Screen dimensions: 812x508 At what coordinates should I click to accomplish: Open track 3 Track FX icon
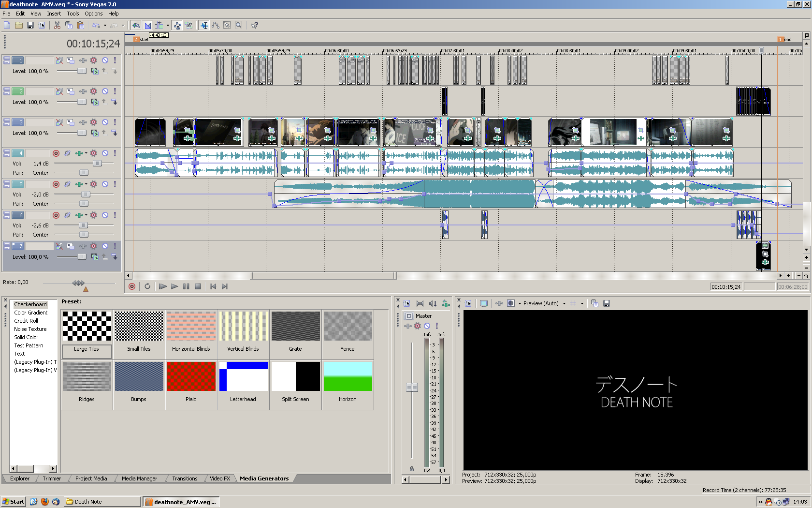point(83,122)
